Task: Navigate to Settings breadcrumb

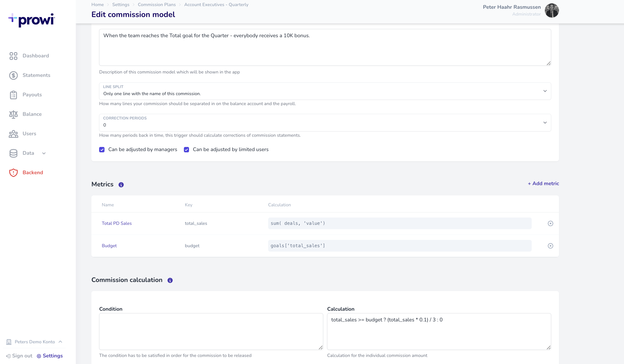Action: coord(121,4)
